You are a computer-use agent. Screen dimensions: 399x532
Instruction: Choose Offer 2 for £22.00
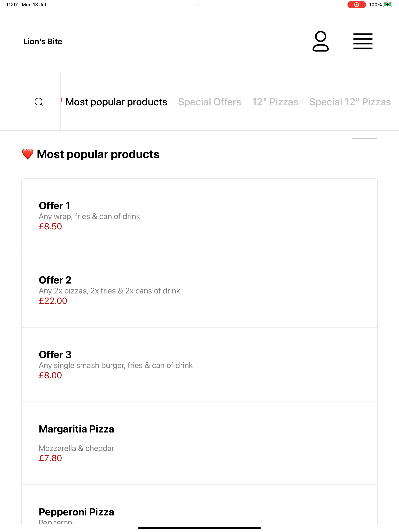pyautogui.click(x=199, y=290)
